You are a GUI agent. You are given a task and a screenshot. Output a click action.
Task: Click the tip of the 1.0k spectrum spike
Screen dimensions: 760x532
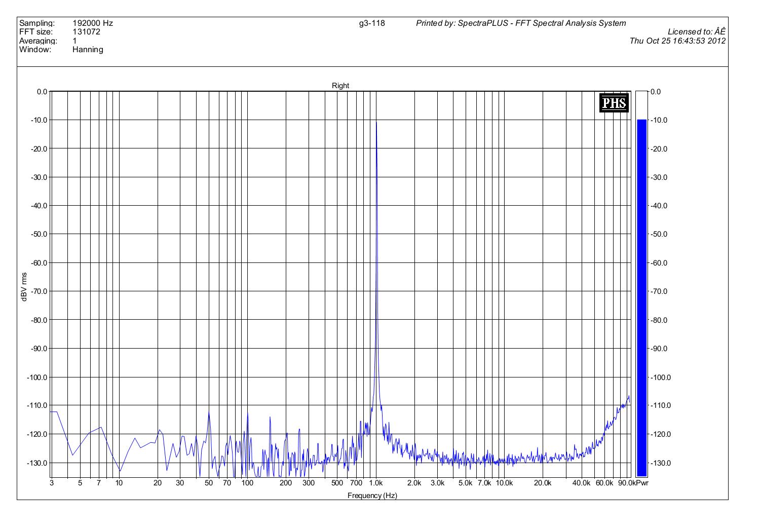(x=376, y=123)
